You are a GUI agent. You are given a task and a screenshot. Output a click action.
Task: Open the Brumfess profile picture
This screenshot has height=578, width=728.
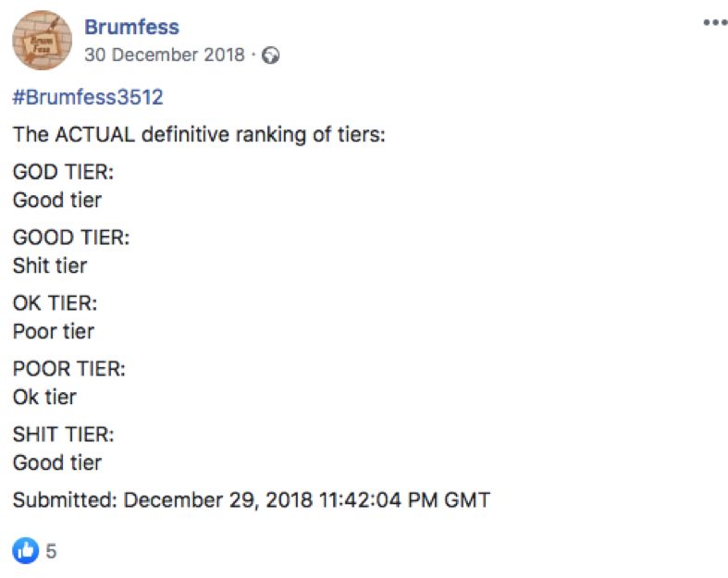click(x=42, y=41)
